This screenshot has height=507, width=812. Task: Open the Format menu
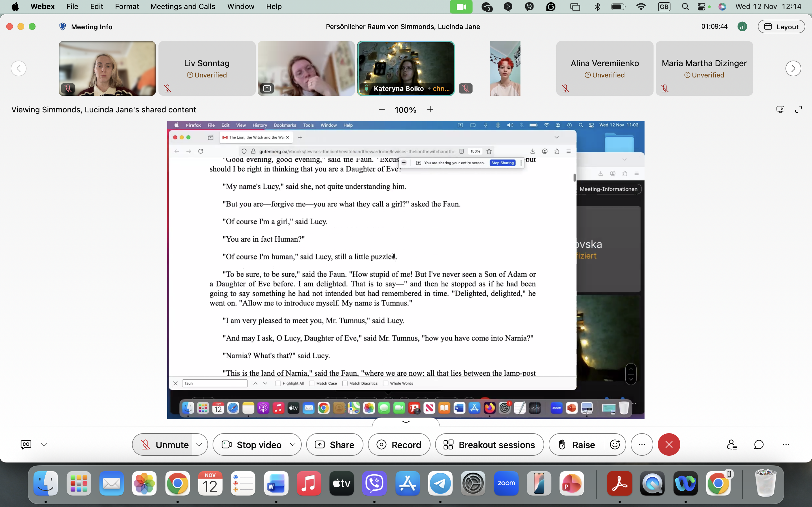pos(127,7)
